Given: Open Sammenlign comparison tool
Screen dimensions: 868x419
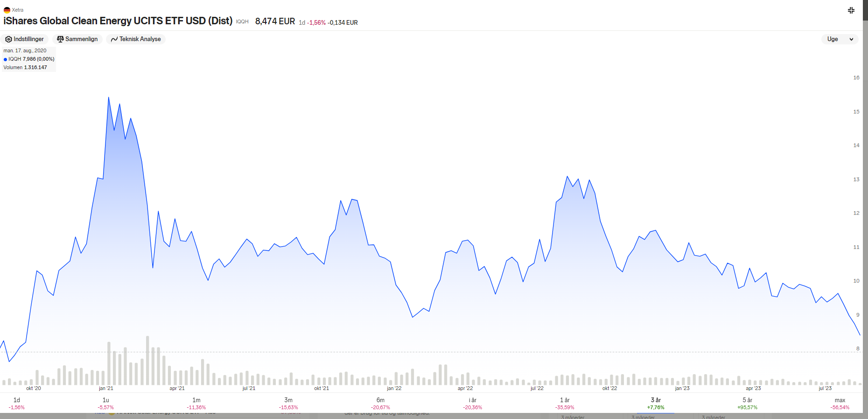Looking at the screenshot, I should pyautogui.click(x=77, y=39).
